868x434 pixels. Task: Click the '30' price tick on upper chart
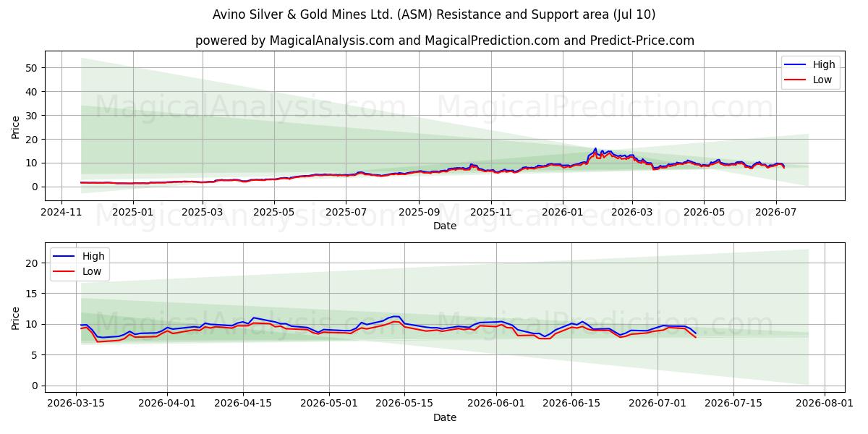point(33,116)
